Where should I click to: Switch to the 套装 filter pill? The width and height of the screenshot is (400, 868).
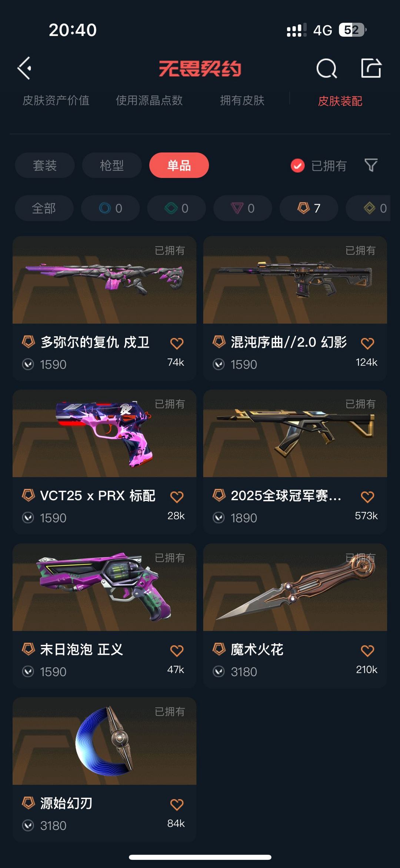pos(45,165)
